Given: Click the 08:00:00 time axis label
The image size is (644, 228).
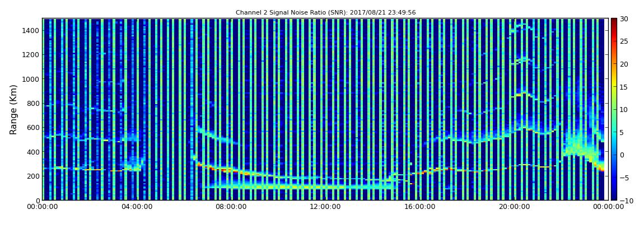Looking at the screenshot, I should pyautogui.click(x=231, y=207).
